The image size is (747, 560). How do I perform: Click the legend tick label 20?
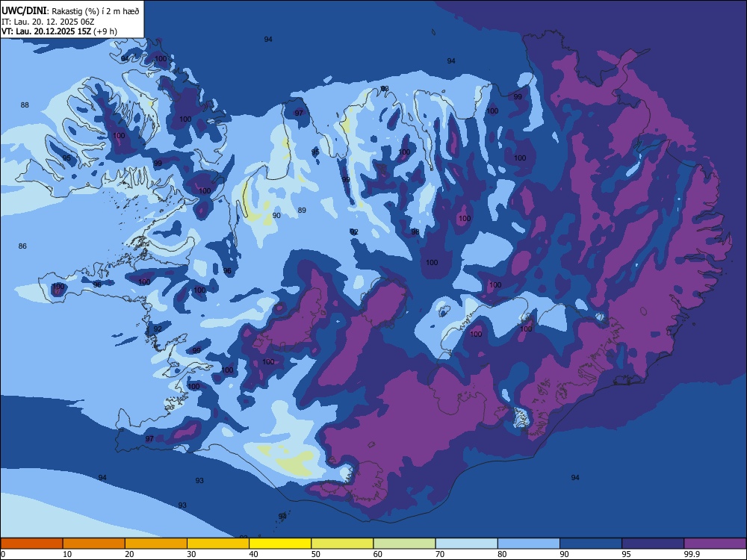point(129,554)
